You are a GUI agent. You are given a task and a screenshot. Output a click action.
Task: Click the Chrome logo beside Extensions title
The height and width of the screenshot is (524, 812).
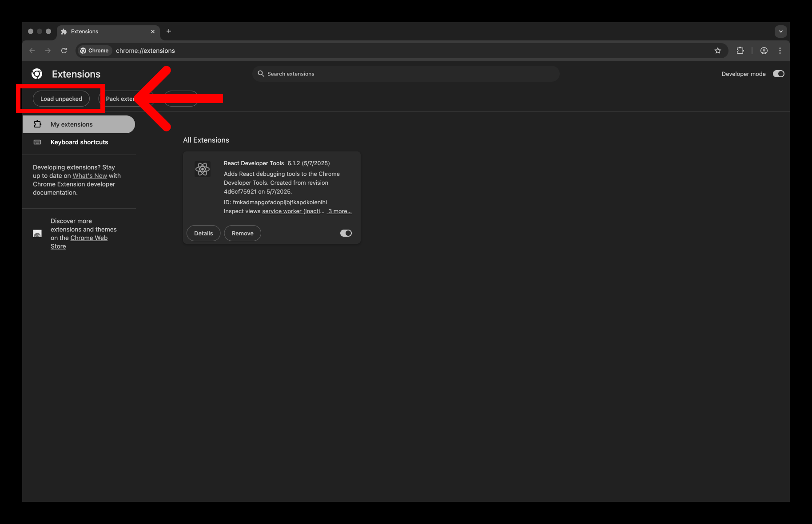pyautogui.click(x=37, y=74)
